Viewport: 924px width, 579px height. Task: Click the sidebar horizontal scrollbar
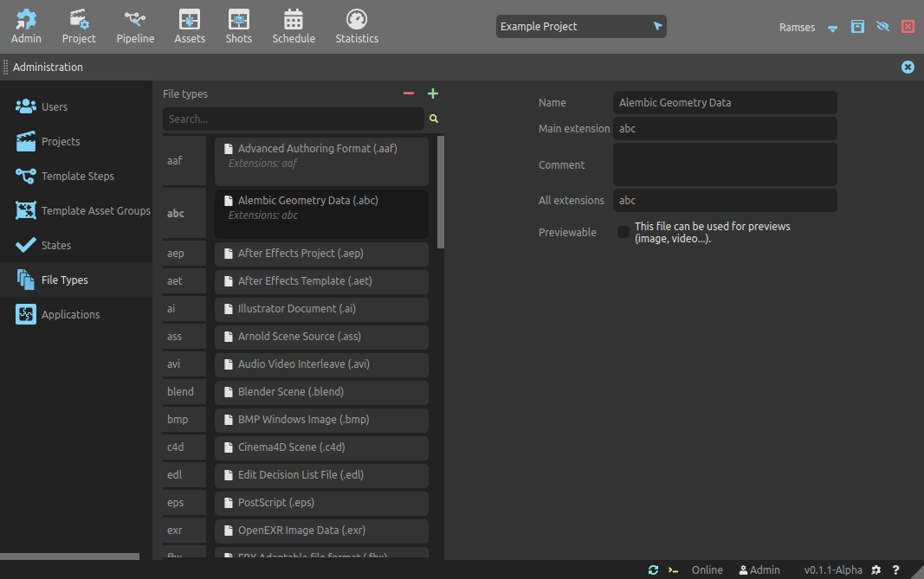pyautogui.click(x=69, y=556)
